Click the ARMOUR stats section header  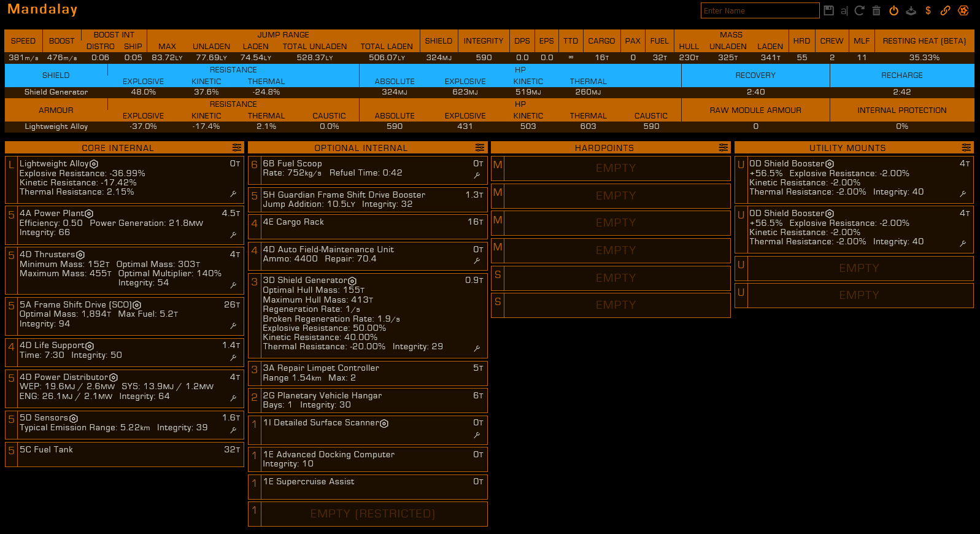pyautogui.click(x=56, y=110)
